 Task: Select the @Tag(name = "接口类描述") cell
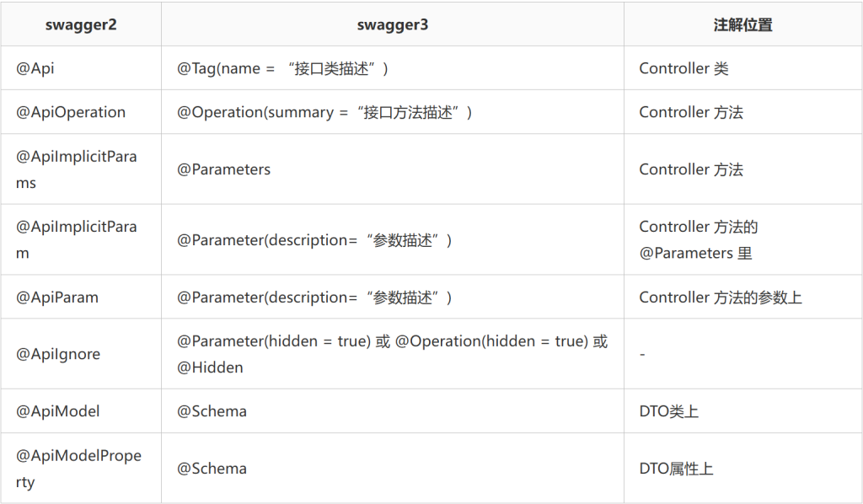point(393,68)
